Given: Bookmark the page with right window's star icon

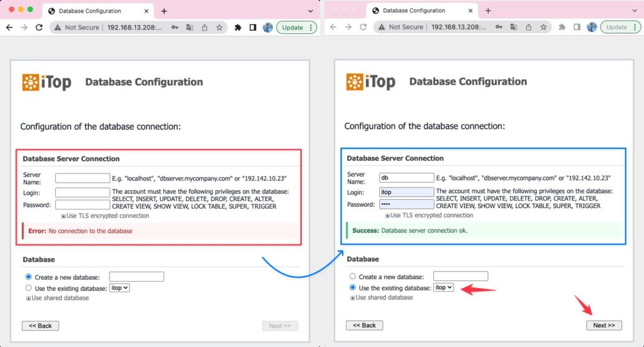Looking at the screenshot, I should click(543, 27).
